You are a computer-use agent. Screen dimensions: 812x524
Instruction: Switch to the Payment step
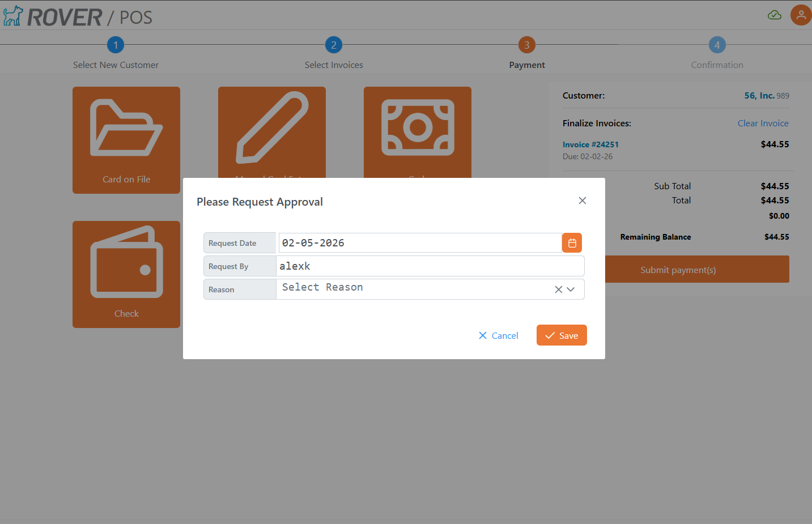[x=526, y=54]
